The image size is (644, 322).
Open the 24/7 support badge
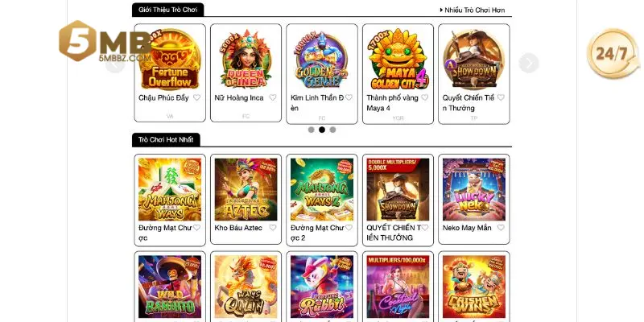[x=613, y=53]
